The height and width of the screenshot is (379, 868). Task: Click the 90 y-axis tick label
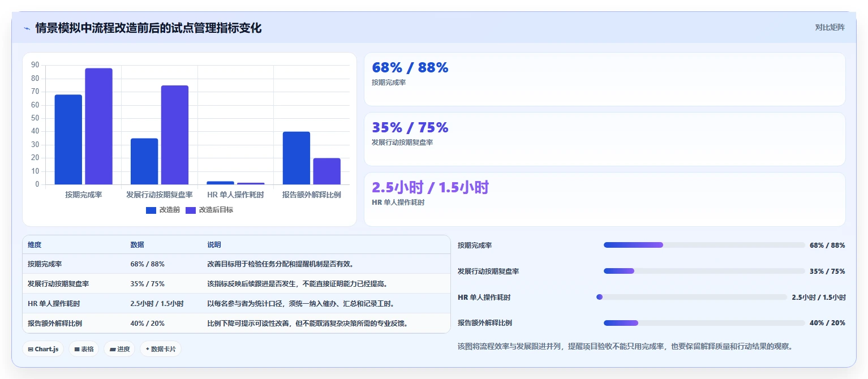click(x=35, y=65)
